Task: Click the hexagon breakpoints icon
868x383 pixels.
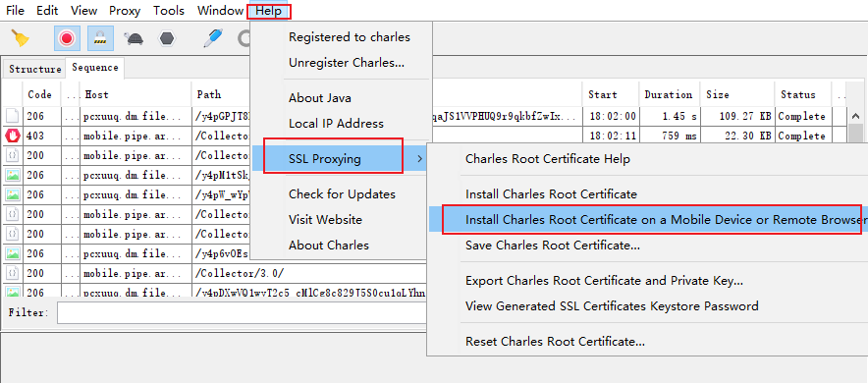Action: 167,38
